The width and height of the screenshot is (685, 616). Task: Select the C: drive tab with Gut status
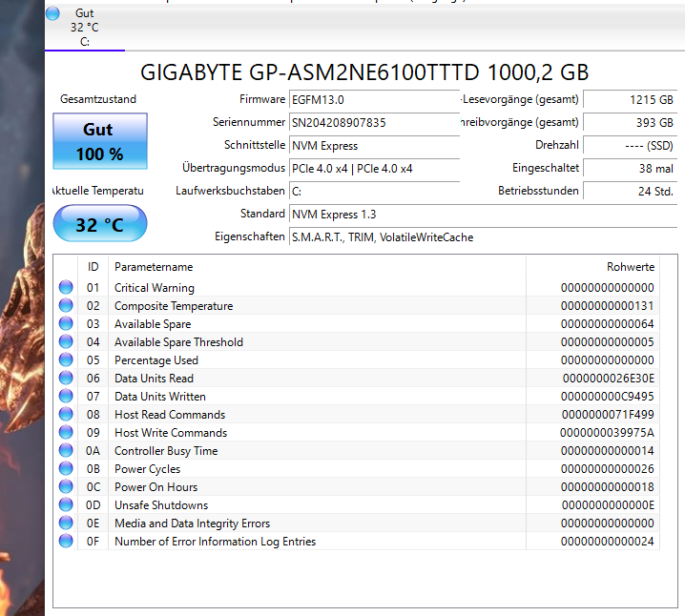85,28
